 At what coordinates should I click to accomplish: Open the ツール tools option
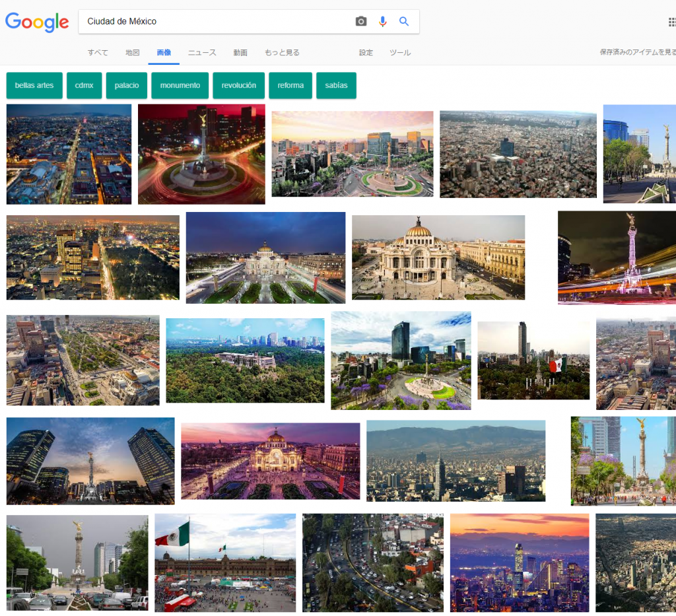point(400,53)
